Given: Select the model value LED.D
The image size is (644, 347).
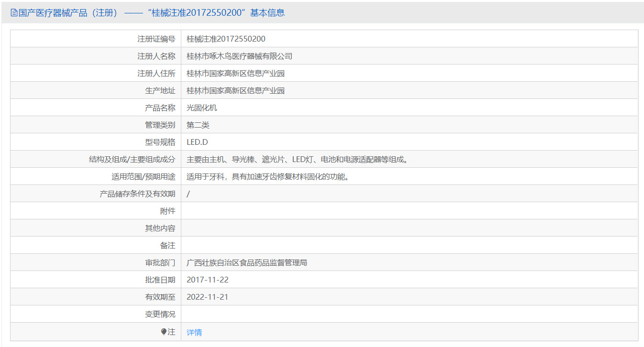Looking at the screenshot, I should coord(197,142).
